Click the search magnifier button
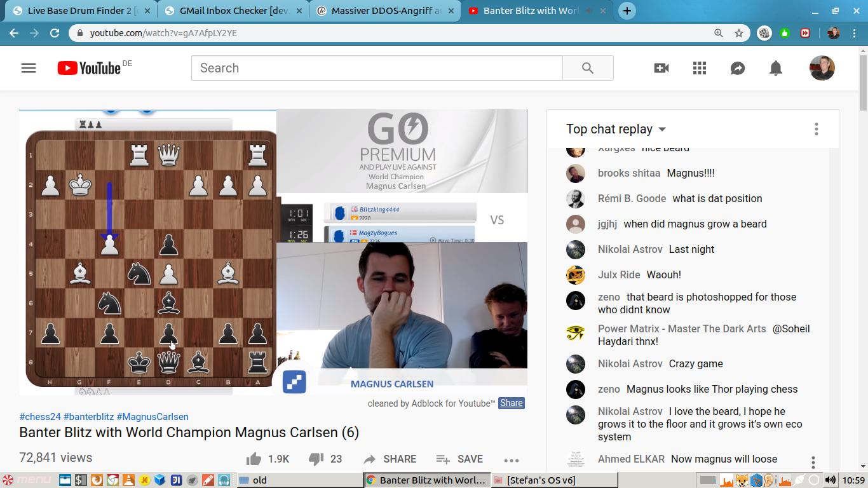The width and height of the screenshot is (868, 488). tap(588, 68)
